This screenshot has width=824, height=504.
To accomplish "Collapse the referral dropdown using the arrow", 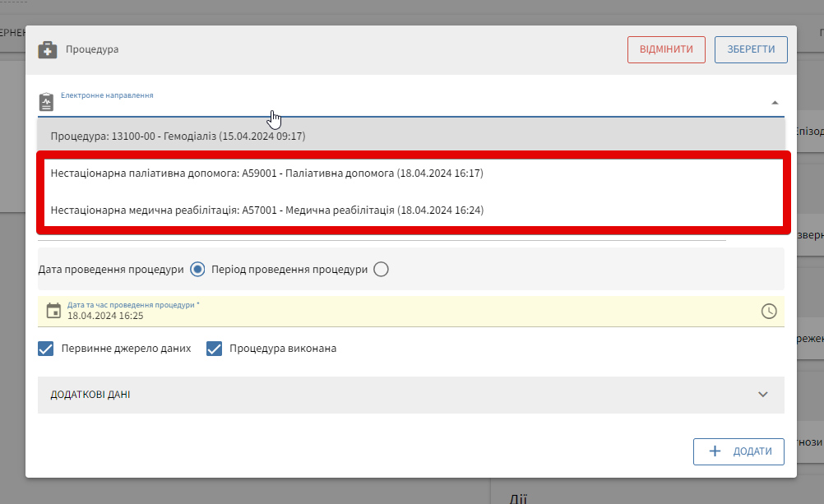I will (775, 103).
